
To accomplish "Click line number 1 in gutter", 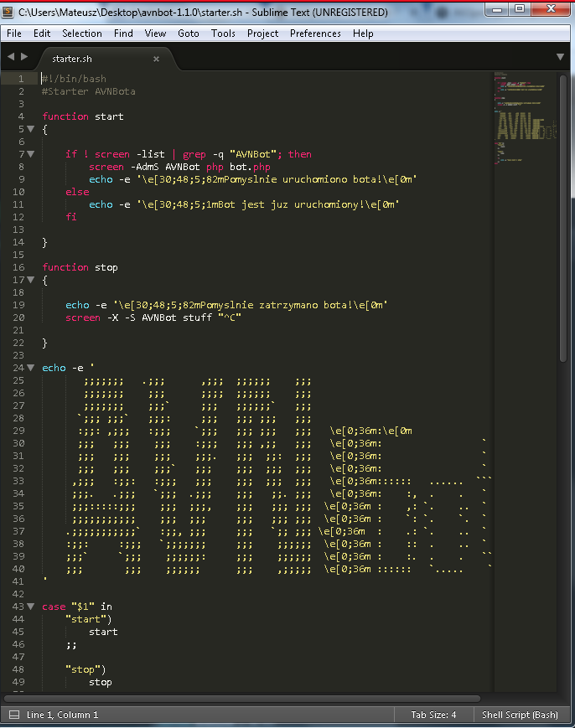I will click(x=21, y=79).
